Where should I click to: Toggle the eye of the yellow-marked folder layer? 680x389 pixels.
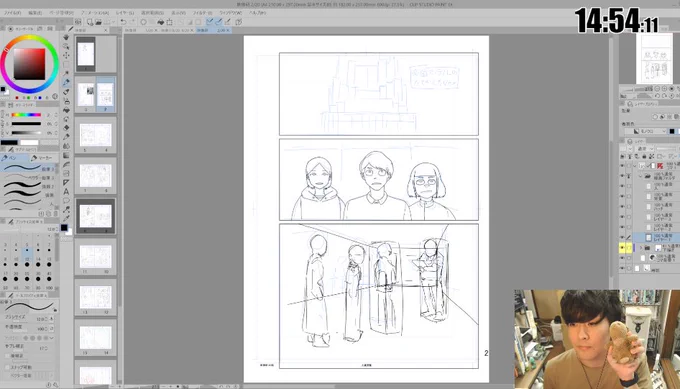(x=622, y=248)
